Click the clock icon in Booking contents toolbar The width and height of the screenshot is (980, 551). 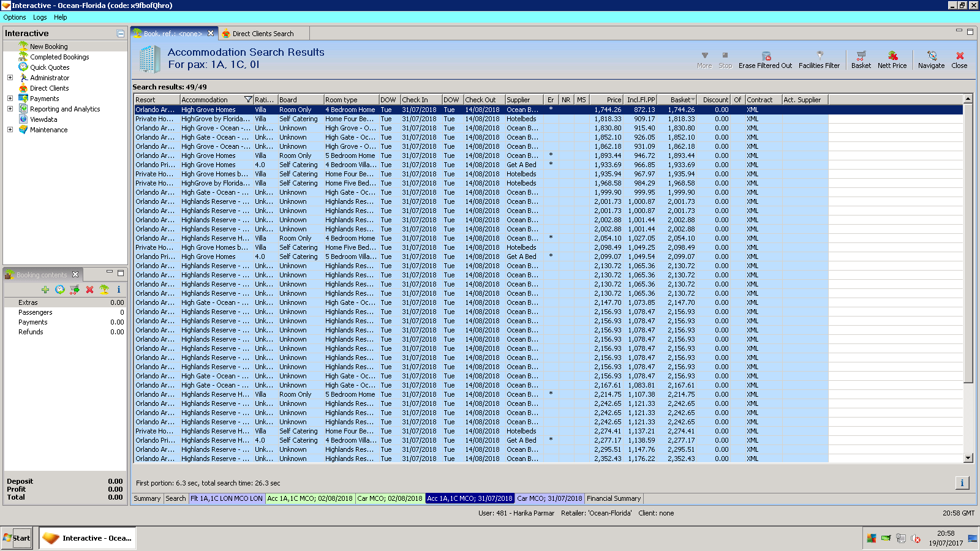tap(60, 290)
